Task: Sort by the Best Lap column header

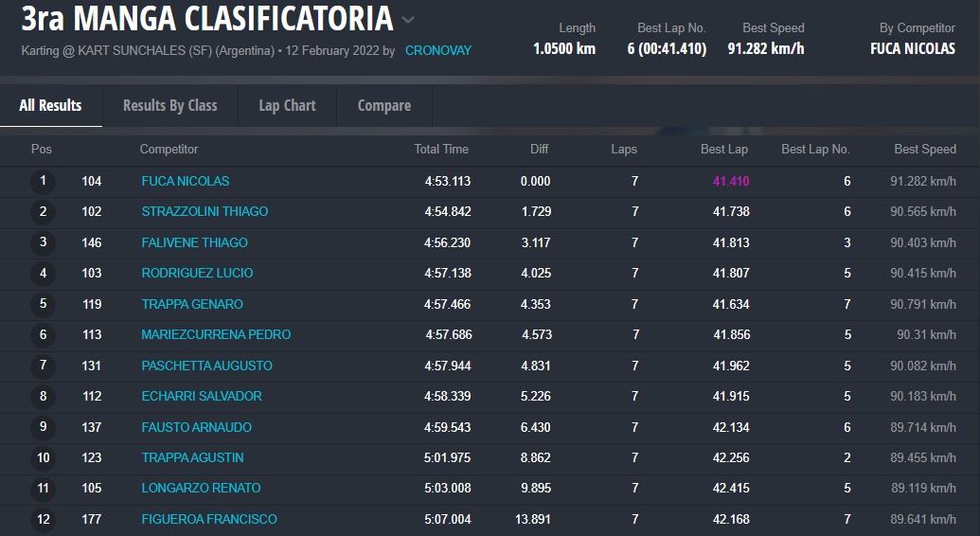Action: [x=724, y=149]
